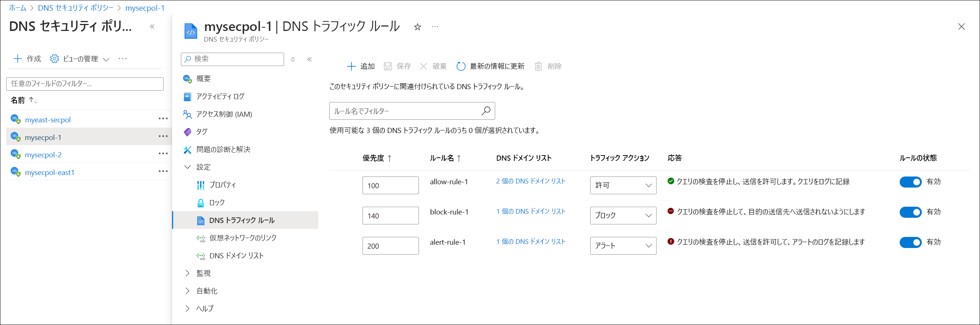Open more commands ellipsis in list toolbar

(x=122, y=59)
